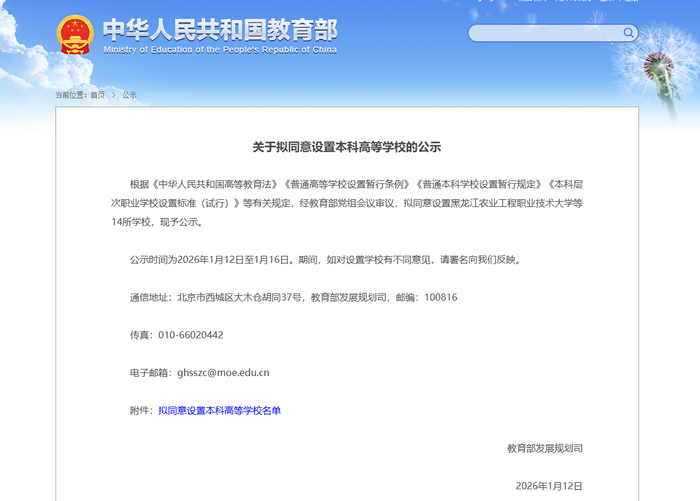This screenshot has height=501, width=700.
Task: Click the email ghsszc@moe.edu.cn
Action: (x=223, y=372)
